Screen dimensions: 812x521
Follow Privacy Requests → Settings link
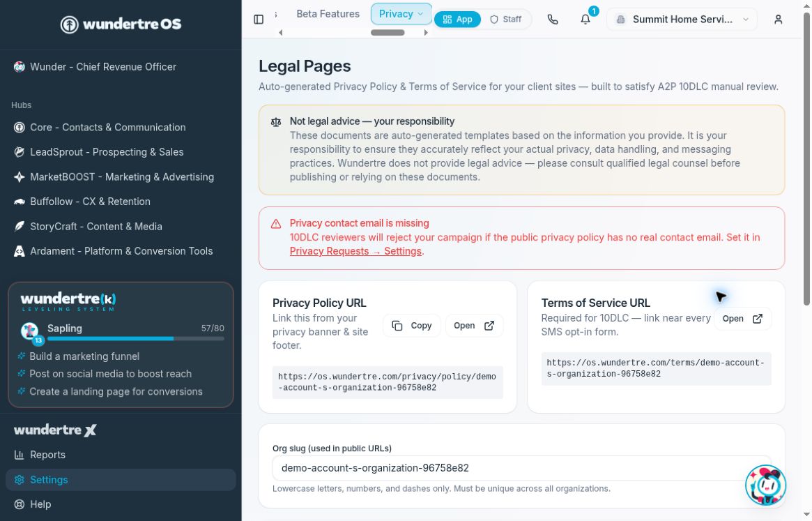pos(355,251)
